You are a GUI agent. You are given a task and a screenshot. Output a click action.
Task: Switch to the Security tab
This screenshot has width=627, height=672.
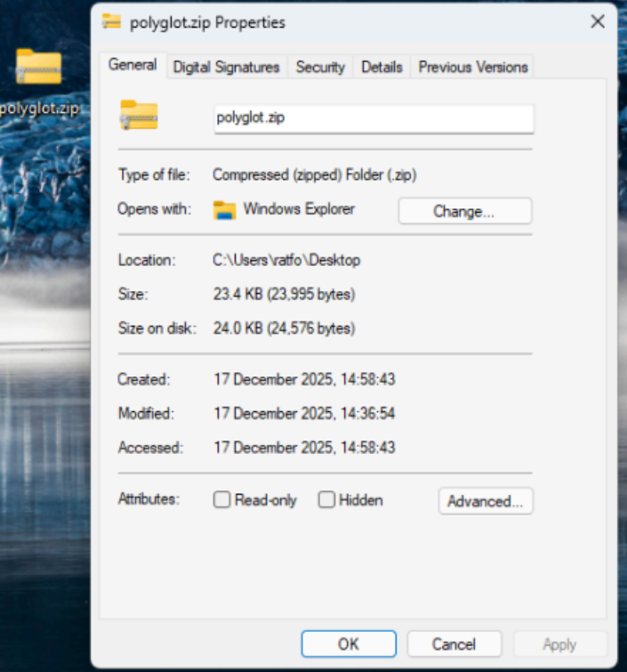tap(320, 67)
